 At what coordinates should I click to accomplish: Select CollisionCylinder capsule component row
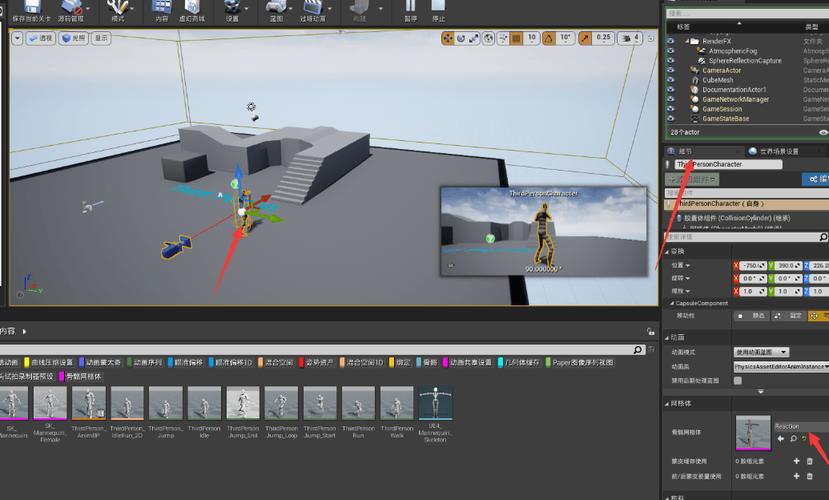pyautogui.click(x=736, y=218)
